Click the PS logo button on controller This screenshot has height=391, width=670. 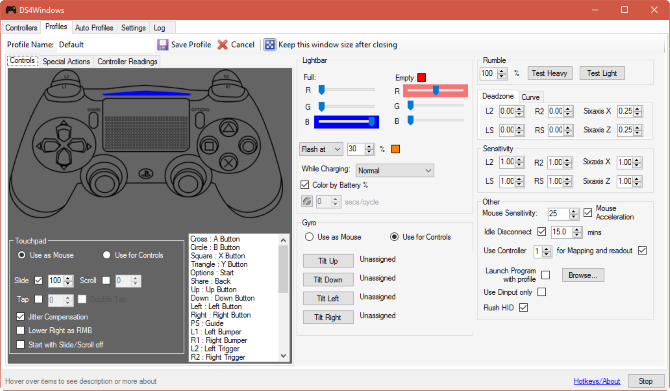click(146, 173)
